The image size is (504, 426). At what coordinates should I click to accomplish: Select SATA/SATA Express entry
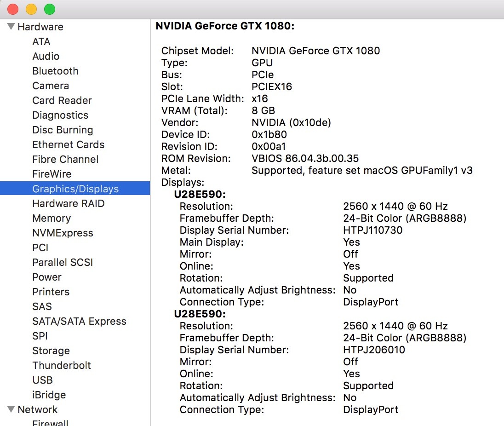click(79, 321)
